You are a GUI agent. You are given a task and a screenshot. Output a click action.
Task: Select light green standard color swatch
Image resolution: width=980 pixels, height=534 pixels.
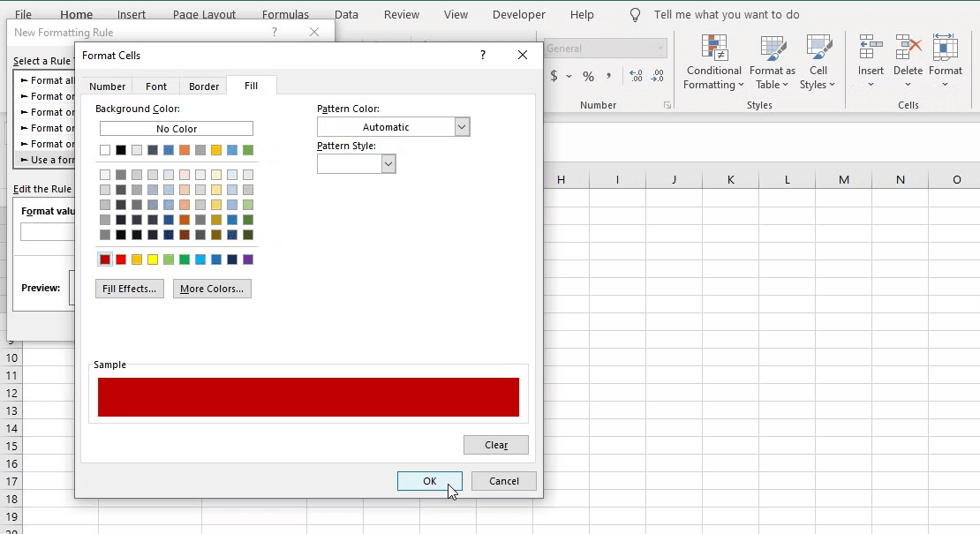(169, 259)
